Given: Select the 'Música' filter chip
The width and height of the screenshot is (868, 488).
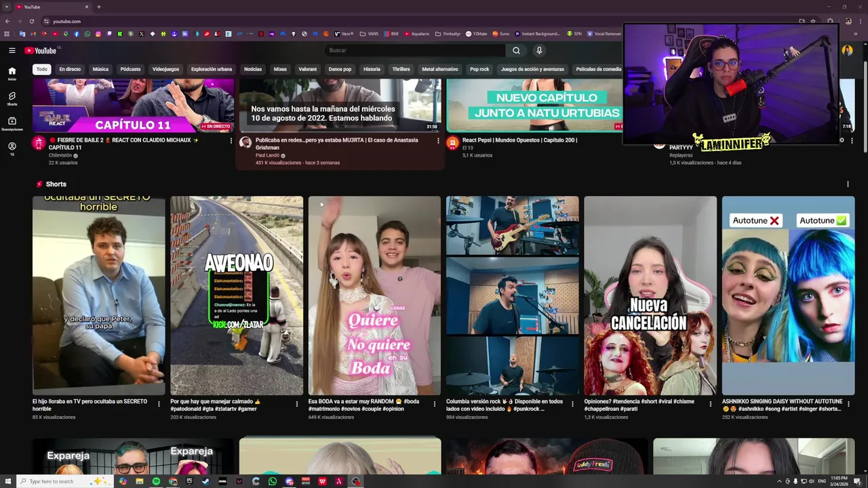Looking at the screenshot, I should click(100, 69).
